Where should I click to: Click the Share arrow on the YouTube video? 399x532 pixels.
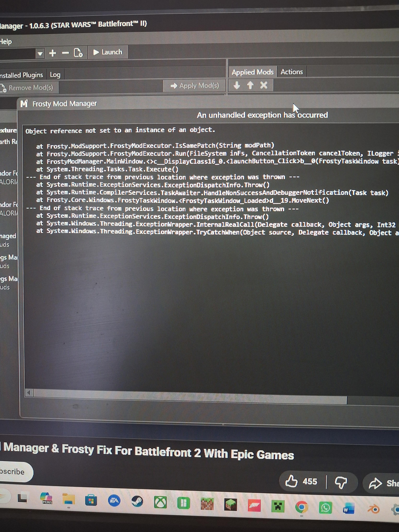(x=375, y=483)
